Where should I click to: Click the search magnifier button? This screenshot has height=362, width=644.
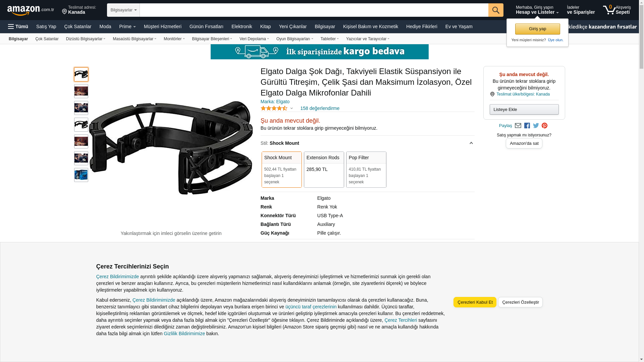tap(495, 10)
